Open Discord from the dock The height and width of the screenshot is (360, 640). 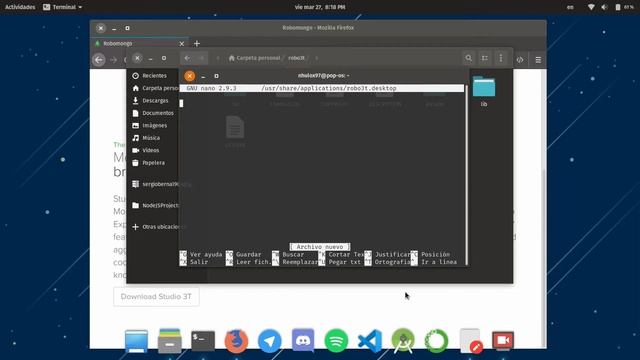[x=303, y=340]
